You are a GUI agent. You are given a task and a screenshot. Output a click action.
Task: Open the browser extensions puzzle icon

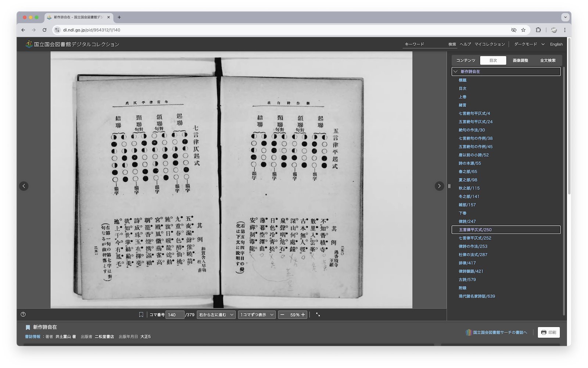point(538,30)
